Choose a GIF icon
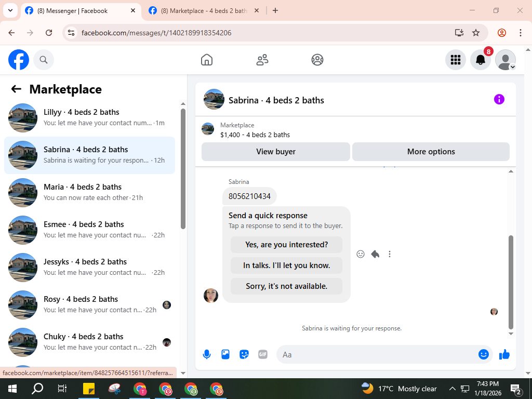This screenshot has width=532, height=399. coord(262,354)
